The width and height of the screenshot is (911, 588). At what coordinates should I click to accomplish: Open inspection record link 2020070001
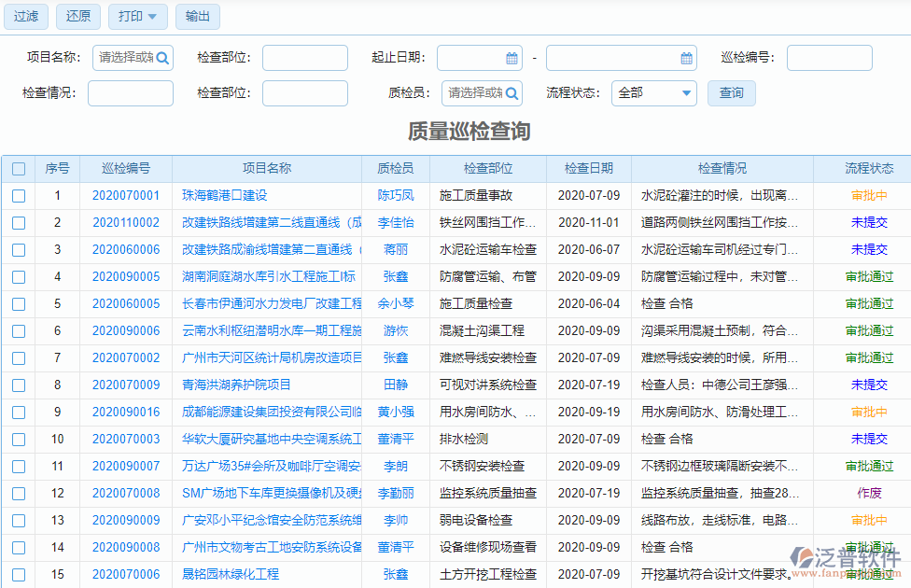[x=128, y=195]
